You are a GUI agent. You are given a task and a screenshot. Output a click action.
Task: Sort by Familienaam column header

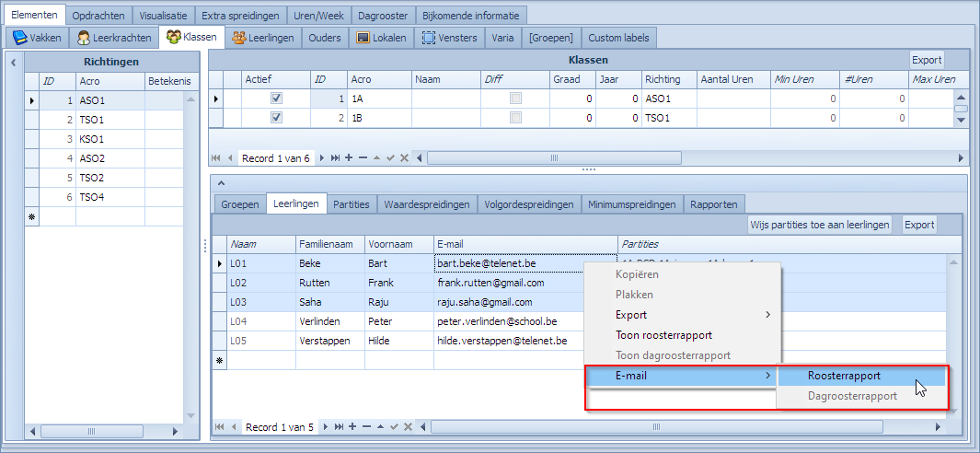(330, 244)
